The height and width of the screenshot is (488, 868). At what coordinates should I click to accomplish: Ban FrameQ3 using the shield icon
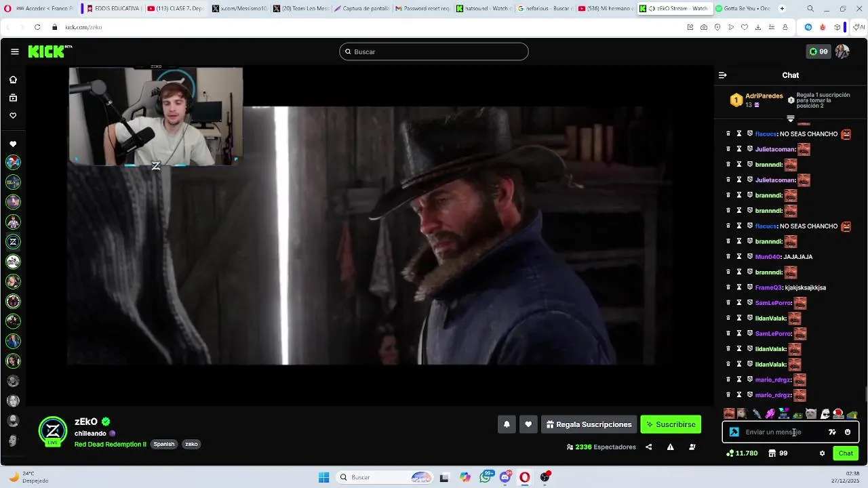click(x=750, y=287)
